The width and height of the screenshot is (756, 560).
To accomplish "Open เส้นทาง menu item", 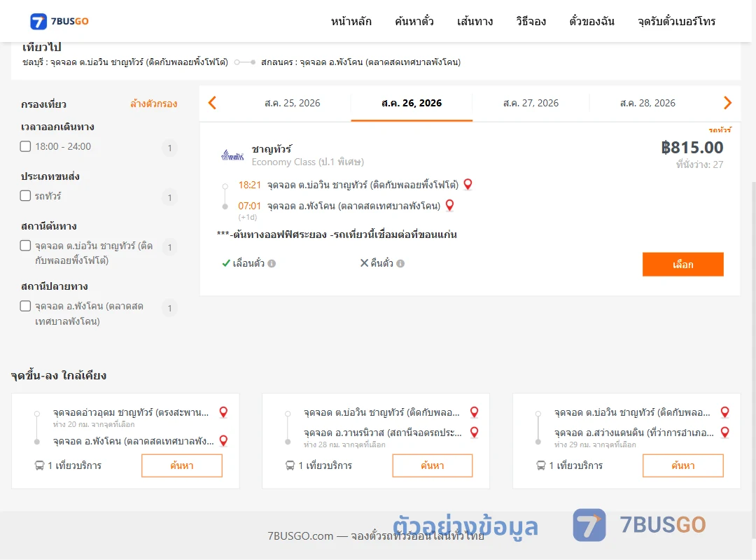I will pos(475,21).
